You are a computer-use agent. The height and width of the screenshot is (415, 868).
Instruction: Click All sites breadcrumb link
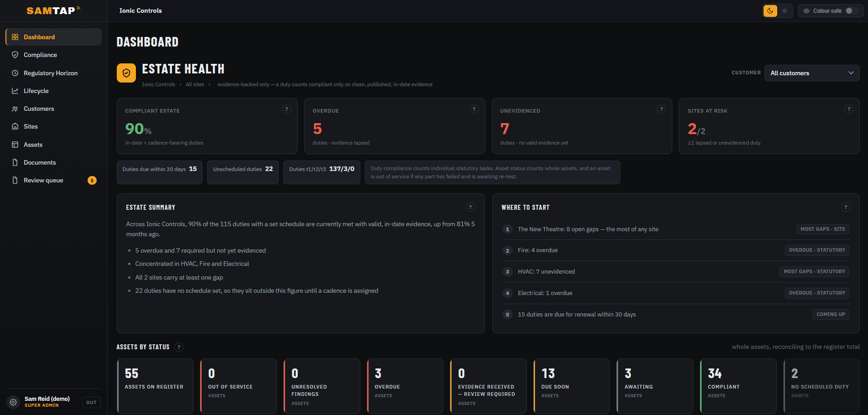click(195, 84)
